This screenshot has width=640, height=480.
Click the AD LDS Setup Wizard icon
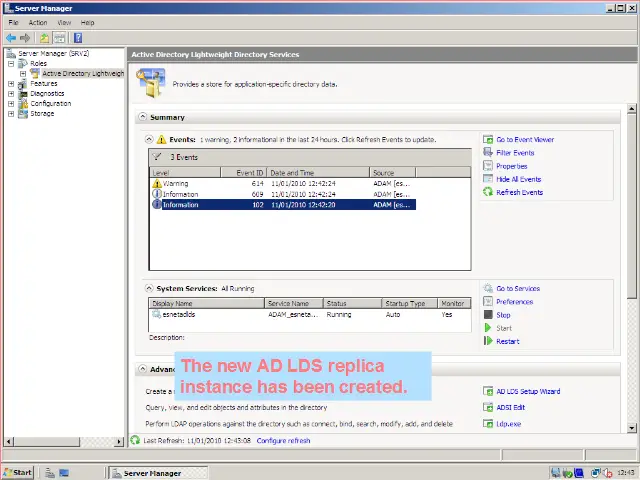(x=488, y=391)
